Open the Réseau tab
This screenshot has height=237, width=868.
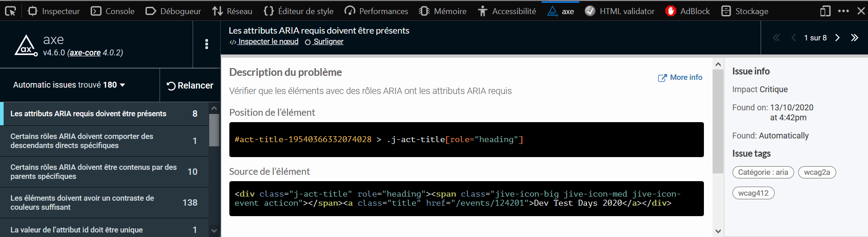coord(232,11)
